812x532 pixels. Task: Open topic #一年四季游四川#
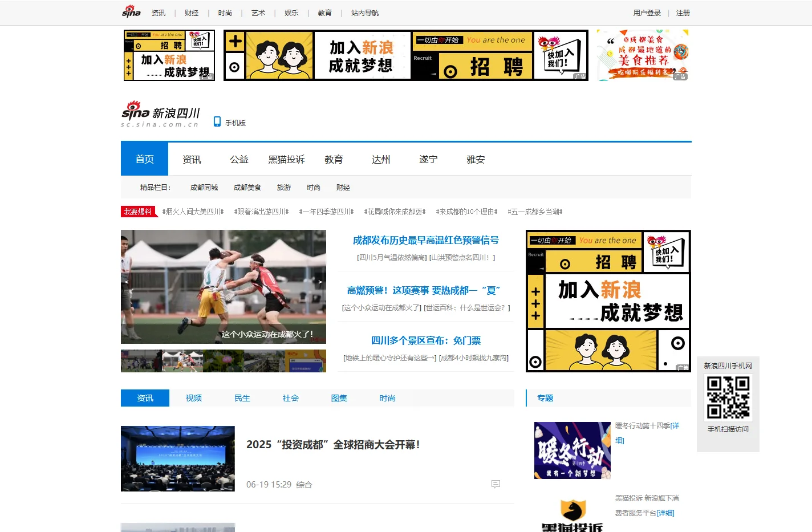click(326, 212)
